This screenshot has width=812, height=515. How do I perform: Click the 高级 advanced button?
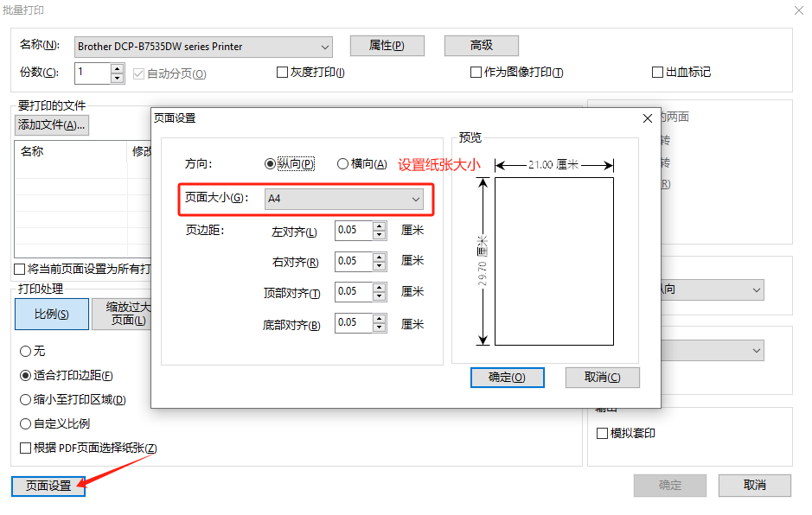pos(481,46)
